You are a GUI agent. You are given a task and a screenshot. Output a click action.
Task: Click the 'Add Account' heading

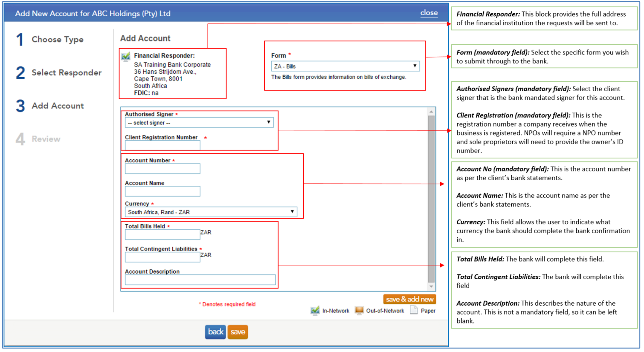pos(145,38)
